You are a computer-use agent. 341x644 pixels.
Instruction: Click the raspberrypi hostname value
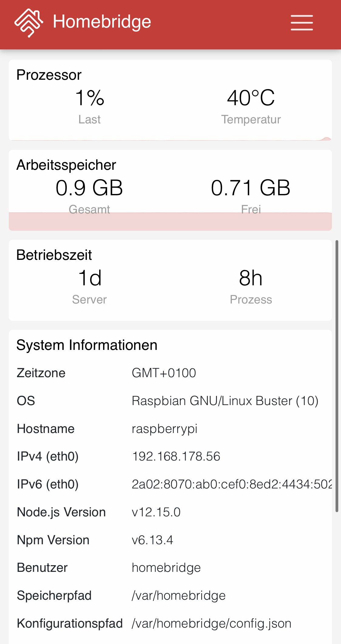(164, 429)
